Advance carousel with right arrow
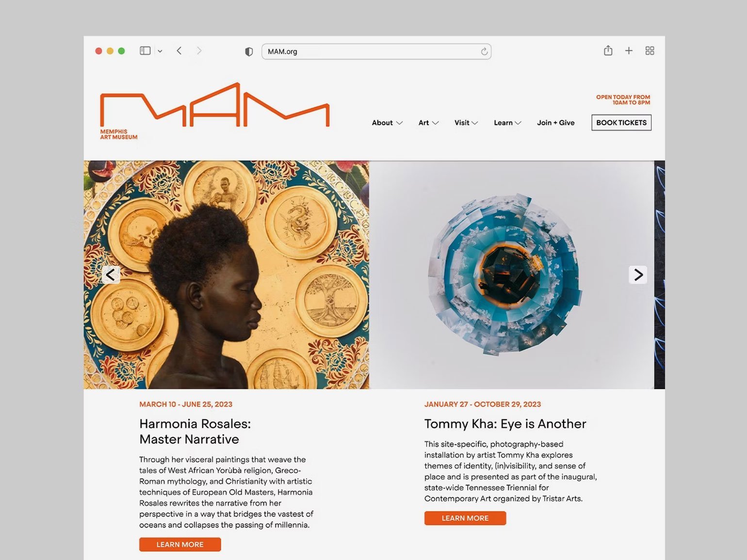Screen dimensions: 747x560 (638, 275)
